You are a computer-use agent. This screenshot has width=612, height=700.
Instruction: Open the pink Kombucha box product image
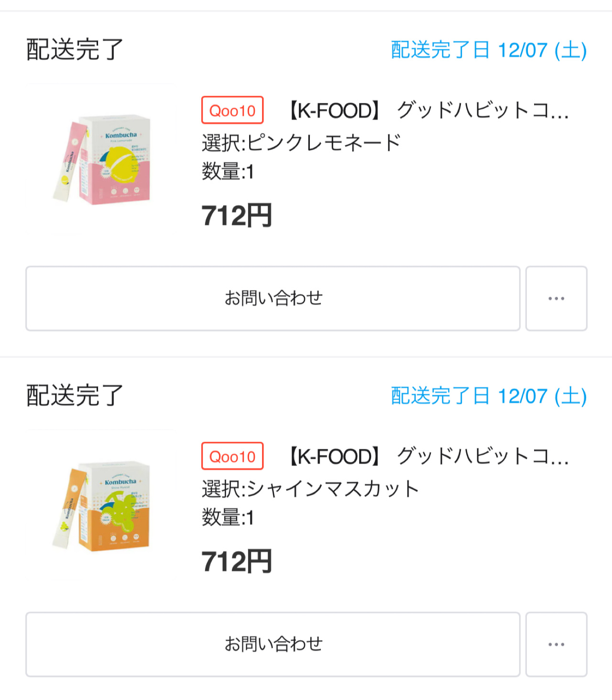point(101,159)
